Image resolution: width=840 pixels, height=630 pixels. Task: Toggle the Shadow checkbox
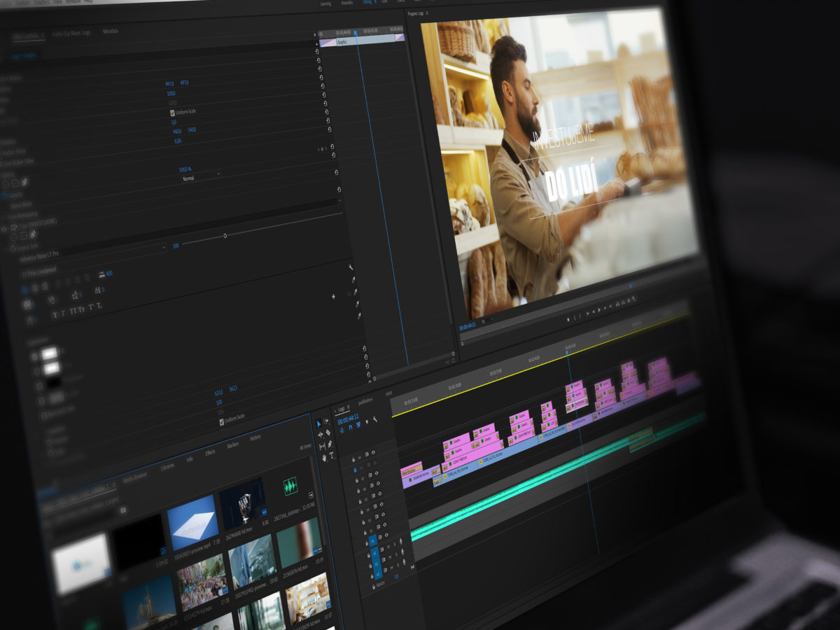point(42,401)
